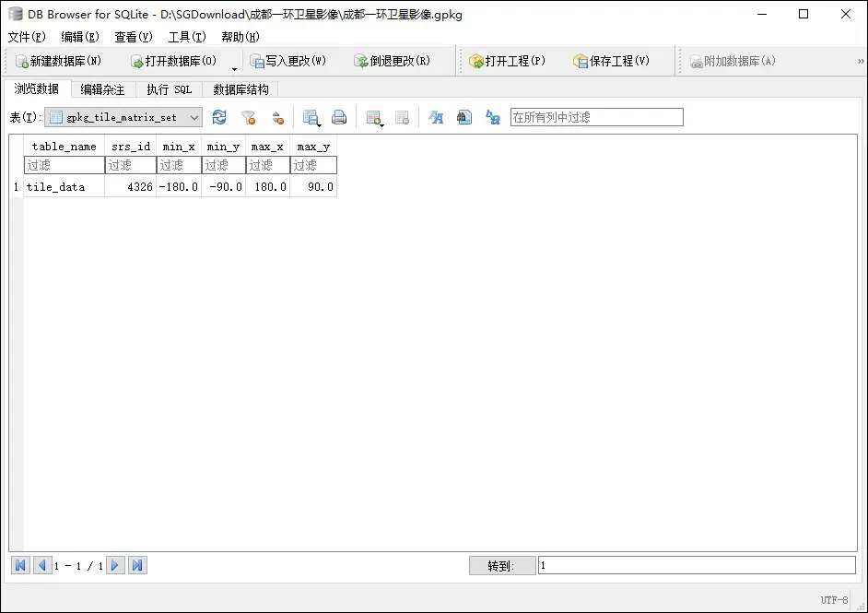Click the filter box under srs_id
This screenshot has height=613, width=868.
point(131,165)
